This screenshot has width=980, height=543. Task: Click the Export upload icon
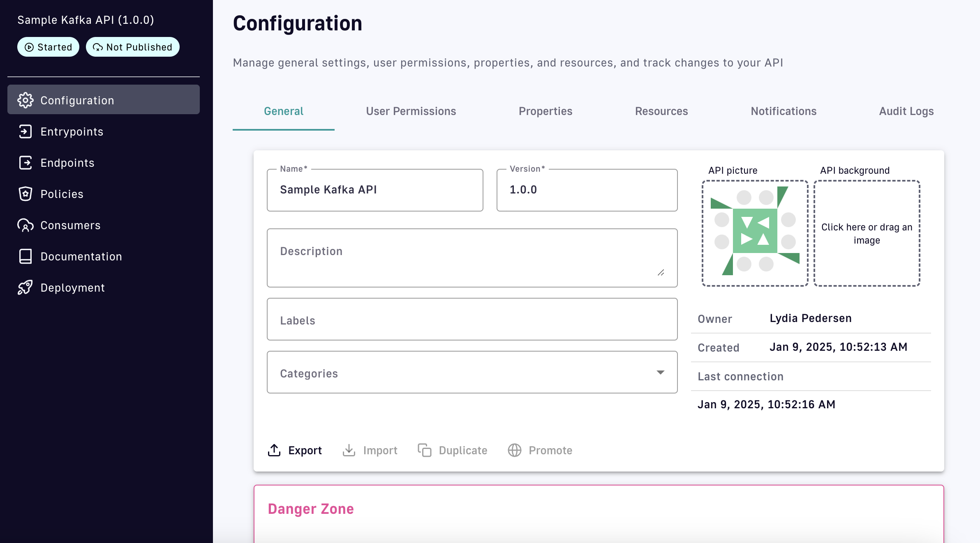point(274,450)
